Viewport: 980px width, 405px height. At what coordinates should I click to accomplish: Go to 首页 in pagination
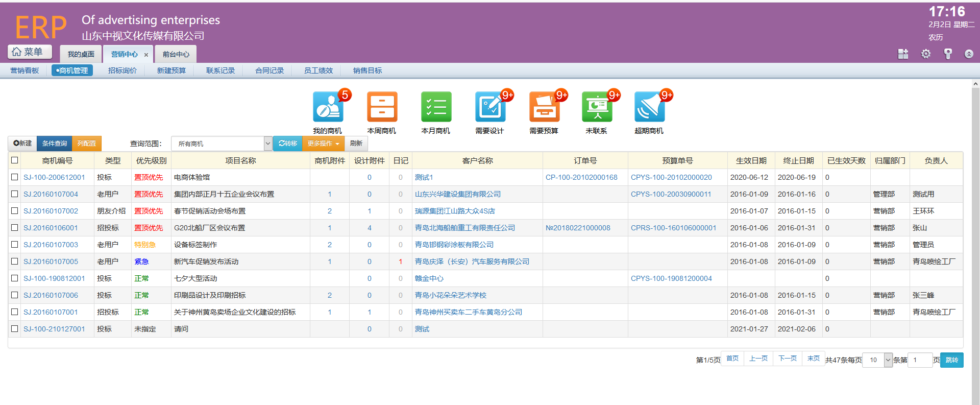click(732, 359)
